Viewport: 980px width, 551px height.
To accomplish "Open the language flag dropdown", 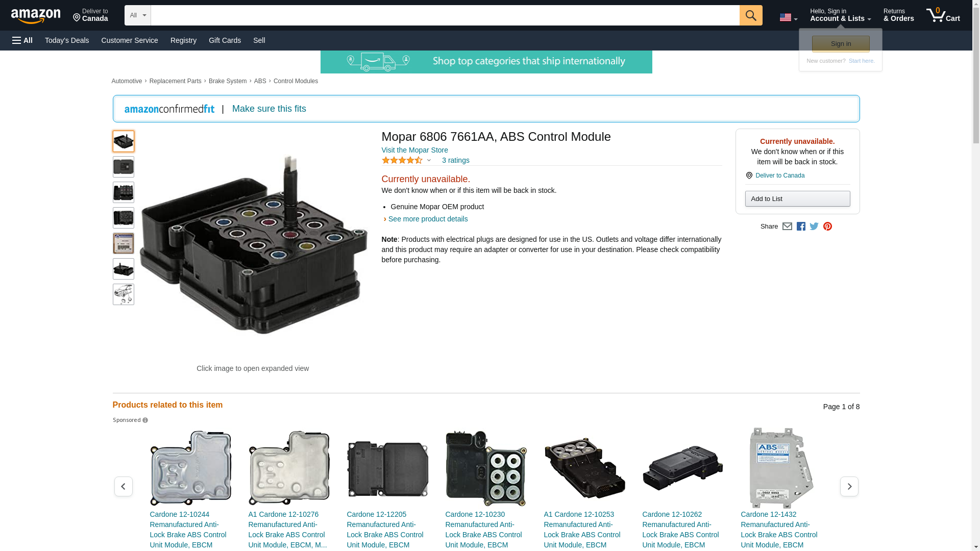I will tap(789, 17).
